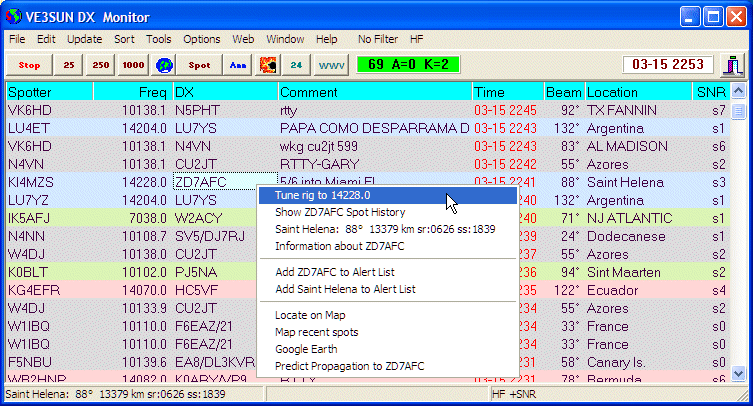Open the solar flare sun icon

point(268,65)
